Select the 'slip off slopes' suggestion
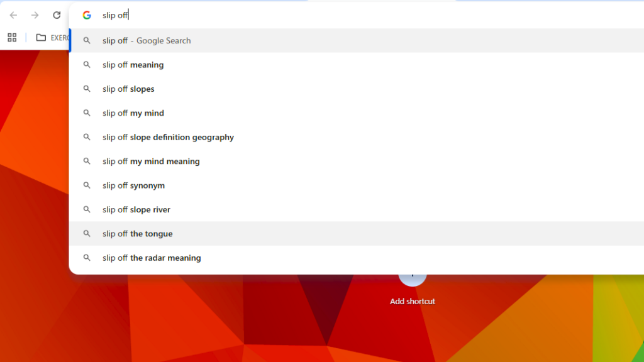644x362 pixels. pyautogui.click(x=128, y=89)
